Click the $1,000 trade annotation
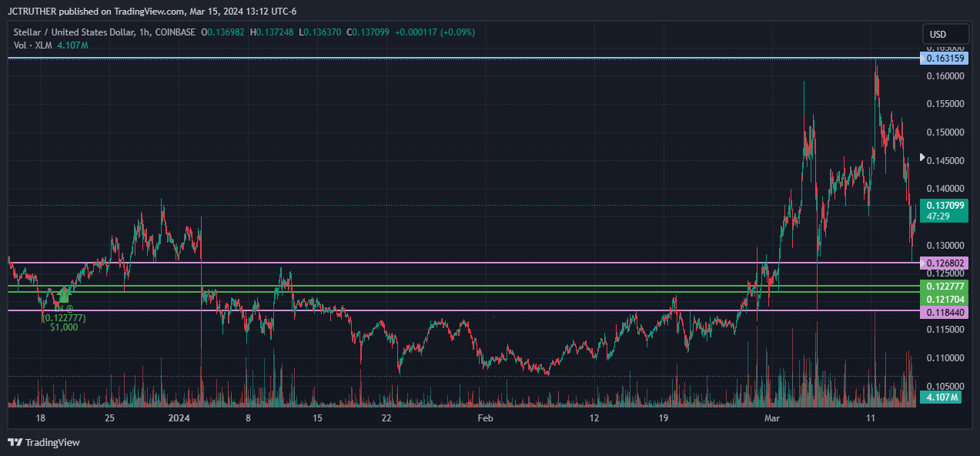Image resolution: width=980 pixels, height=456 pixels. (64, 327)
